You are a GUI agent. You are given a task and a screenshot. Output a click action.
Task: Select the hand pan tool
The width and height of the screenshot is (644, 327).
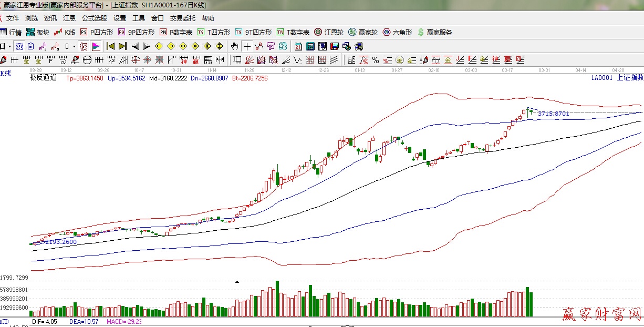pos(235,46)
